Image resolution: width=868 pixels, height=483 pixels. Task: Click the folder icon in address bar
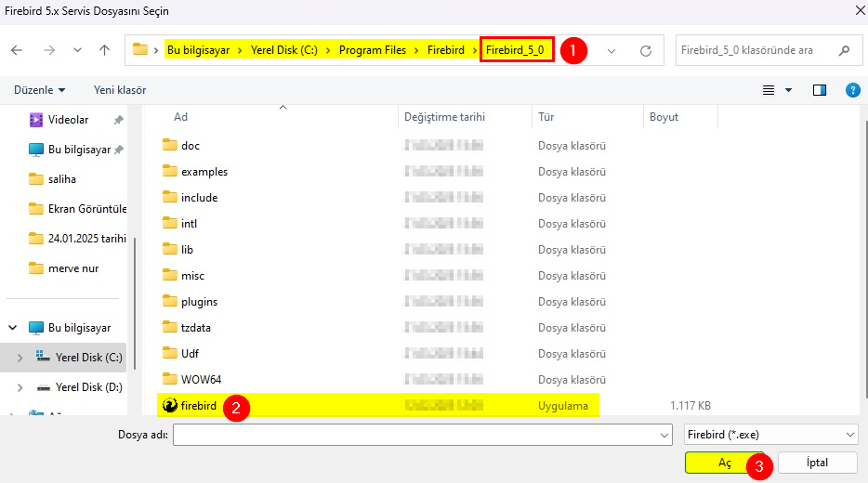coord(140,50)
